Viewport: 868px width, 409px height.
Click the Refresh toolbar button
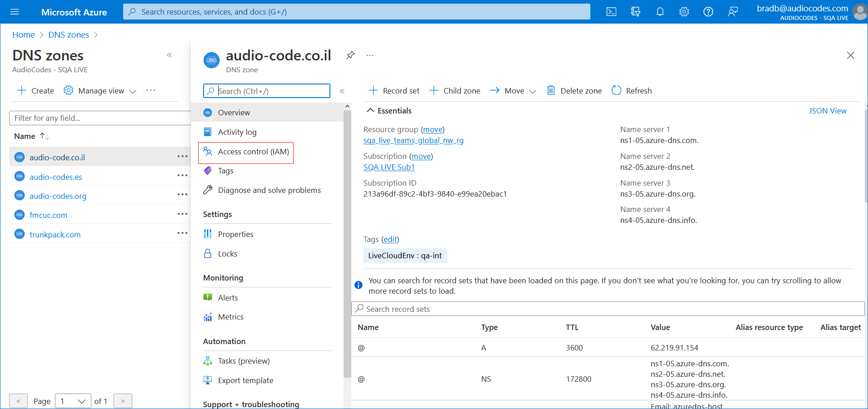point(632,91)
